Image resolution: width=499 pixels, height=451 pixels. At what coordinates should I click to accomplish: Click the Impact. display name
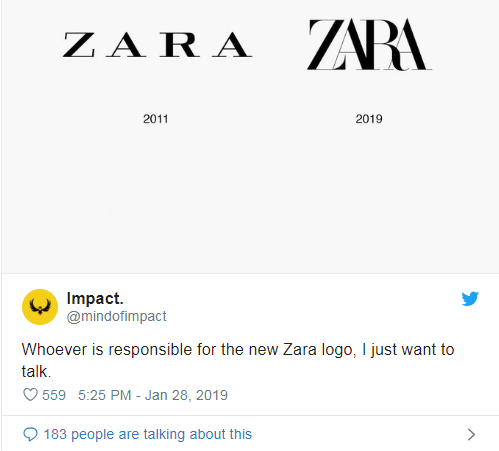point(95,298)
